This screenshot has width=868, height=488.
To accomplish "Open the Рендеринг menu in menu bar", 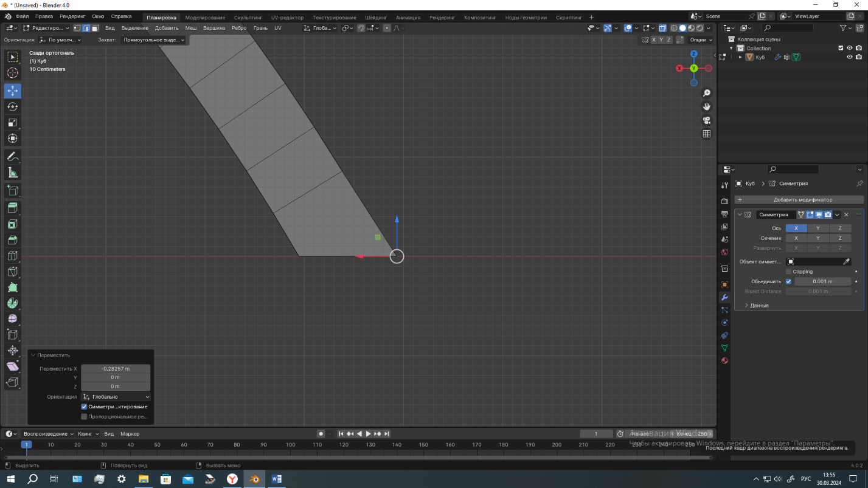I will (72, 16).
